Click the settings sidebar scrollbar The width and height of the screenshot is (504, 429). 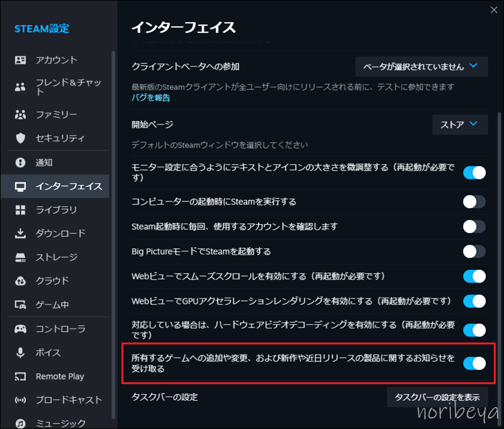(x=113, y=234)
